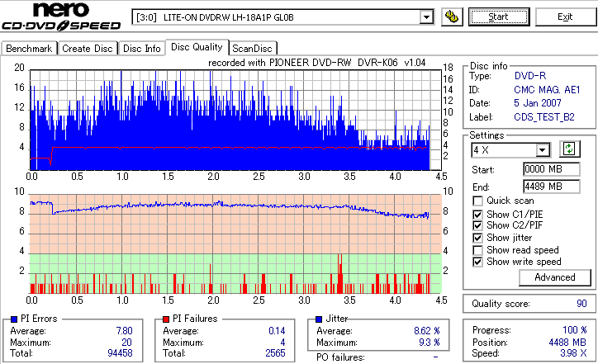Open the Disc Info tab
This screenshot has height=364, width=598.
pos(141,49)
